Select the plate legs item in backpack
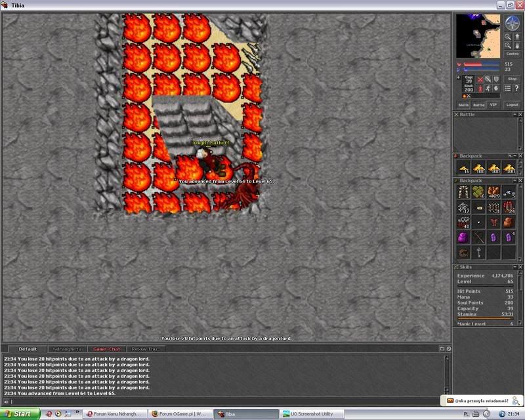Image resolution: width=525 pixels, height=420 pixels. [463, 192]
